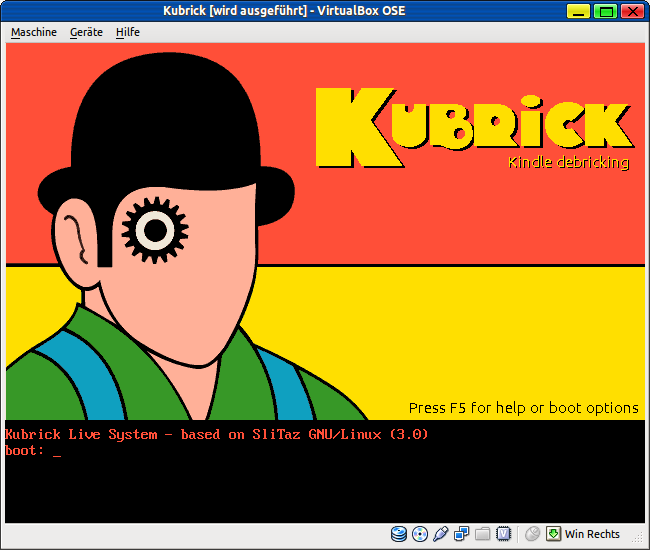Click the 'Kubrick Live System' console line

coord(216,434)
